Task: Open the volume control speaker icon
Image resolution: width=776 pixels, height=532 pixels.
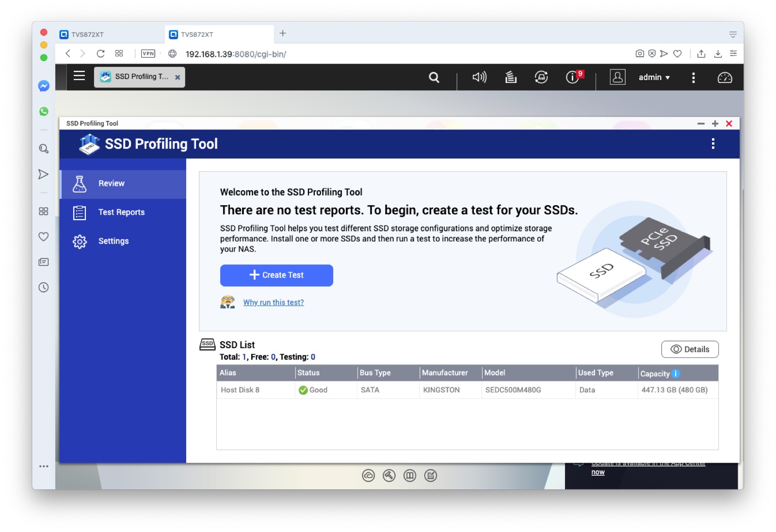Action: coord(479,77)
